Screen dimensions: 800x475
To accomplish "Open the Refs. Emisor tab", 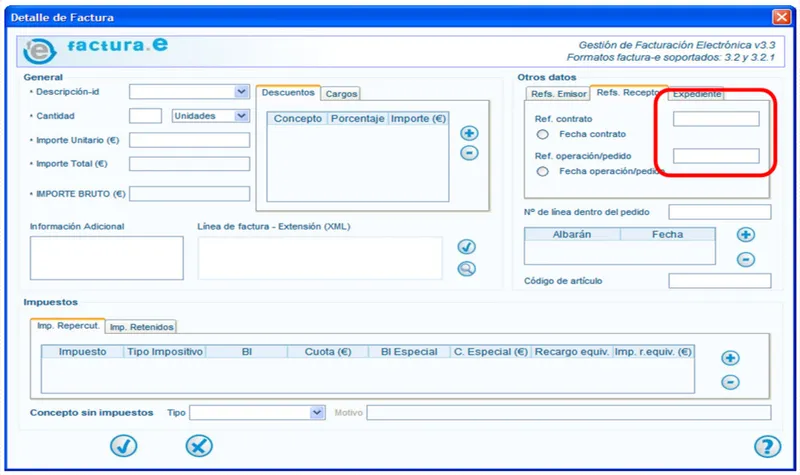I will (558, 94).
